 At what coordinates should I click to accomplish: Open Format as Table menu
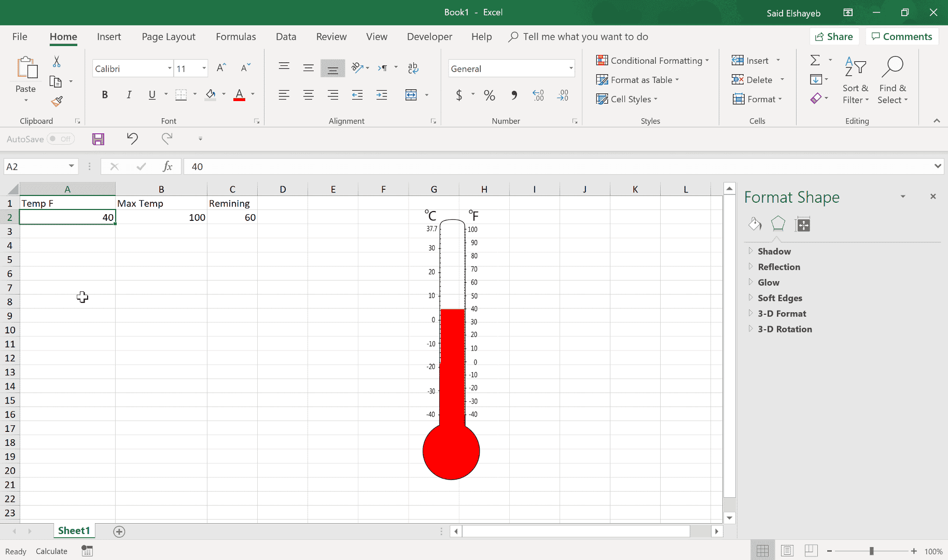coord(638,80)
